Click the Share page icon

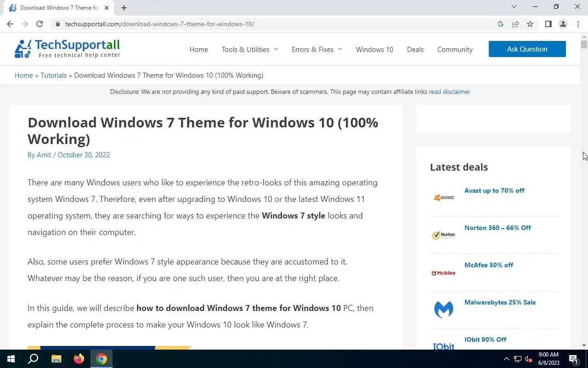515,24
